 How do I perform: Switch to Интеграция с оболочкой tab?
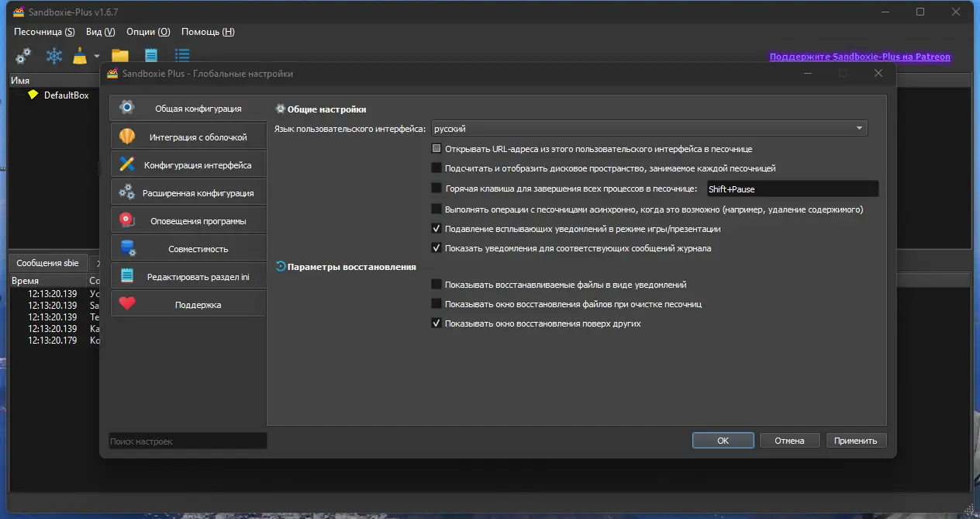pos(188,137)
